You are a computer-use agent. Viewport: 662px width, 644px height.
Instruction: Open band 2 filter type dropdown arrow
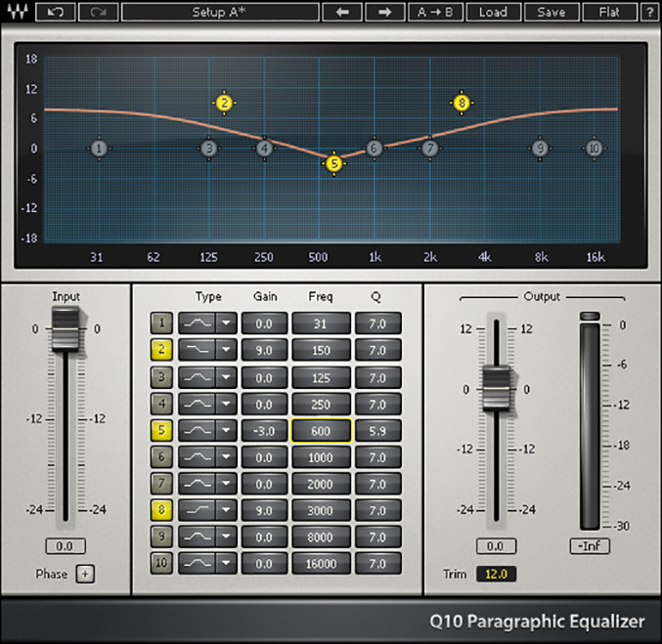[x=226, y=350]
